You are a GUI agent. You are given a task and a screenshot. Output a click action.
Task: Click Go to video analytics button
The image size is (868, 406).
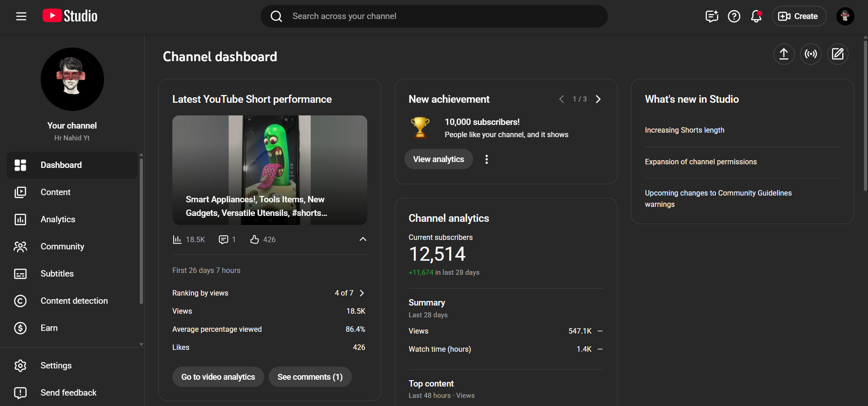click(x=218, y=377)
